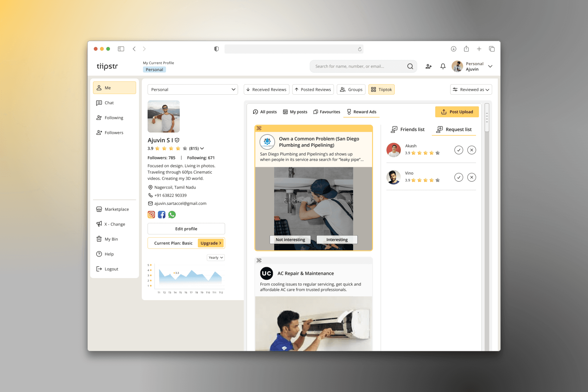Viewport: 588px width, 392px height.
Task: Click the add friend icon in header
Action: [428, 66]
